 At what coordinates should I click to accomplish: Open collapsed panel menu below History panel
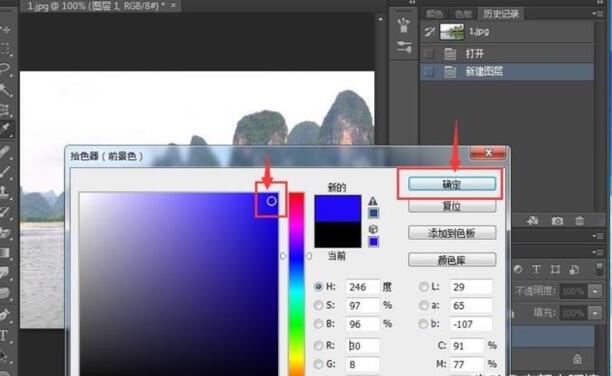pos(598,236)
